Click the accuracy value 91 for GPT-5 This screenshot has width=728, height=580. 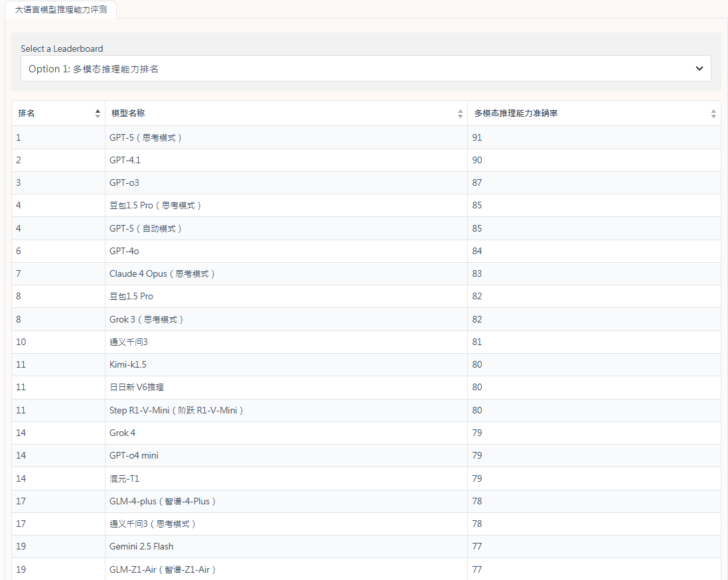pos(477,137)
